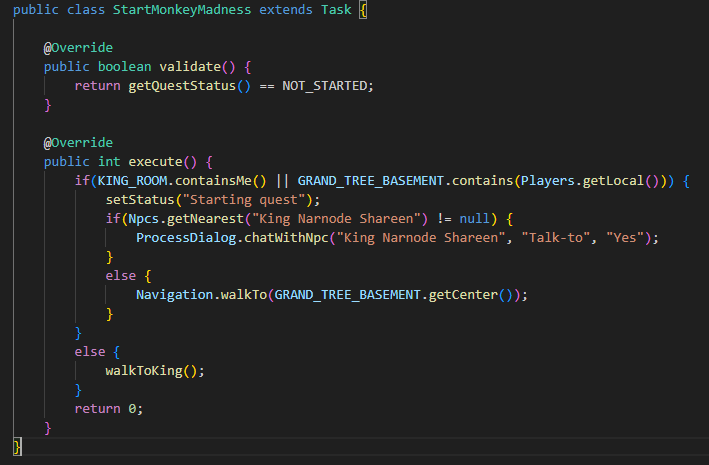Click the getNearest method name
709x465 pixels.
[205, 219]
